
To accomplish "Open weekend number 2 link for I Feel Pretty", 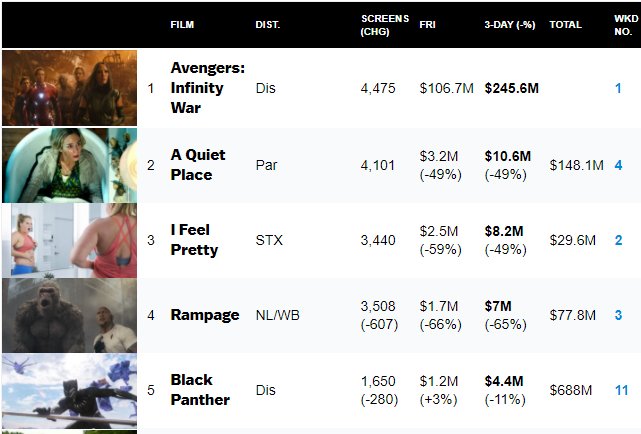I will [618, 240].
